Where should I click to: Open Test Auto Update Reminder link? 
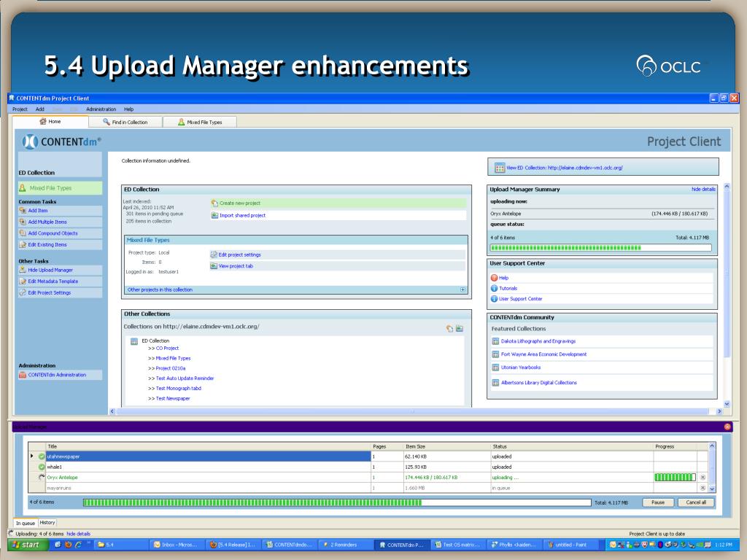click(185, 378)
